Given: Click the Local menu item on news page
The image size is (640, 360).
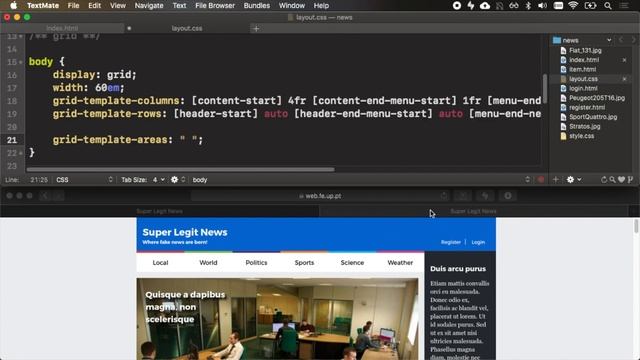Looking at the screenshot, I should click(x=160, y=262).
